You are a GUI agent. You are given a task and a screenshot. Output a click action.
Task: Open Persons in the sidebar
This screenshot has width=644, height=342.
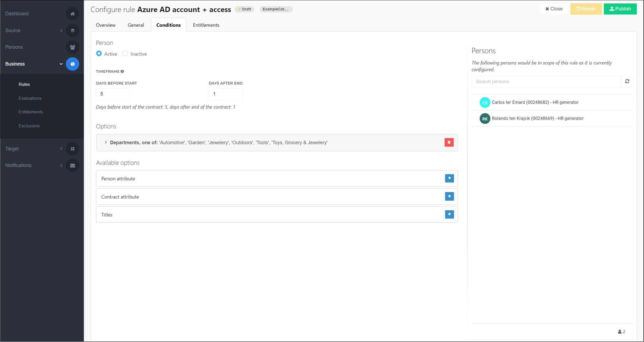pyautogui.click(x=14, y=47)
